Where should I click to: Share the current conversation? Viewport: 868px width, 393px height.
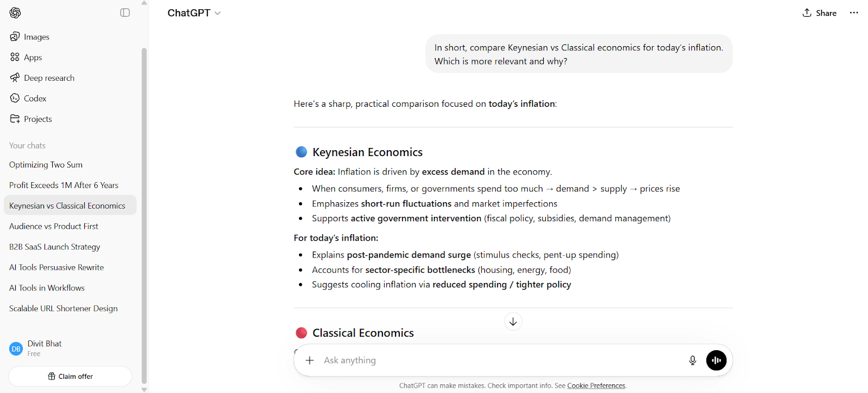click(x=819, y=12)
